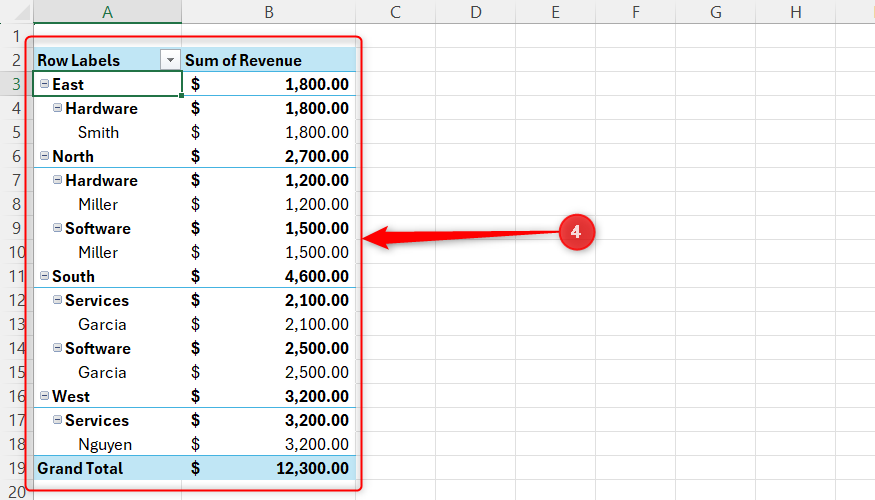Screen dimensions: 875x500
Task: Select the East row label cell
Action: 107,84
